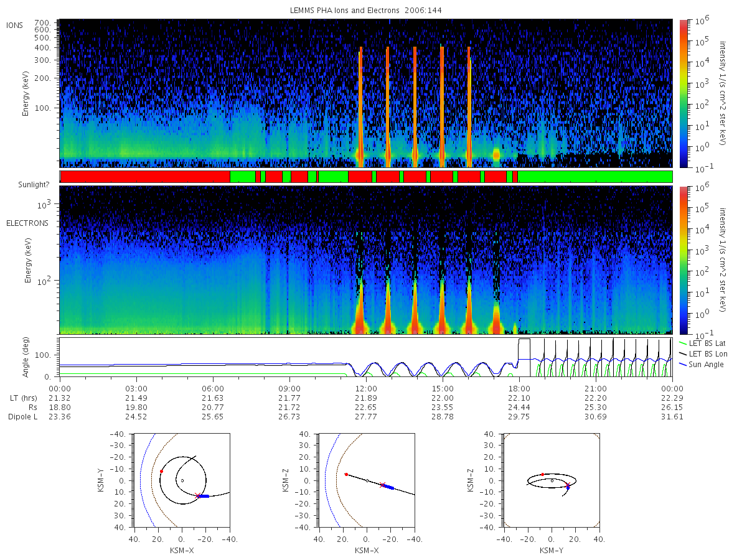Click the KSM-X versus KSM-Y orbit plot

tap(180, 480)
